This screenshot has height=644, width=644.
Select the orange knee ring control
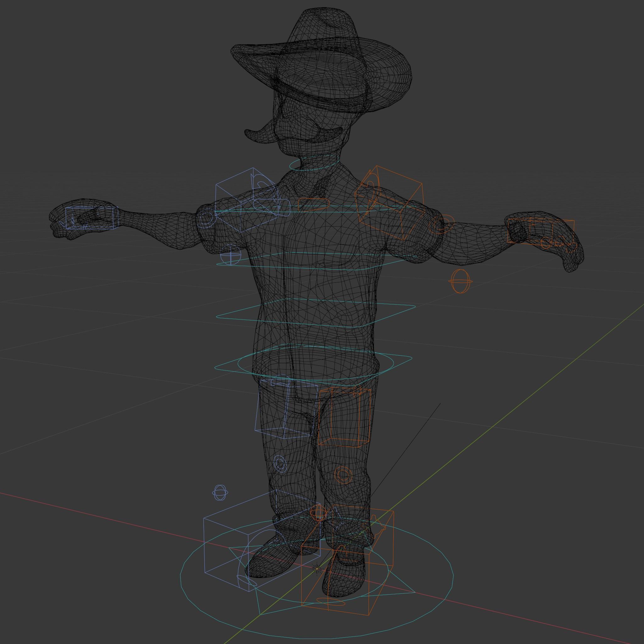point(343,475)
